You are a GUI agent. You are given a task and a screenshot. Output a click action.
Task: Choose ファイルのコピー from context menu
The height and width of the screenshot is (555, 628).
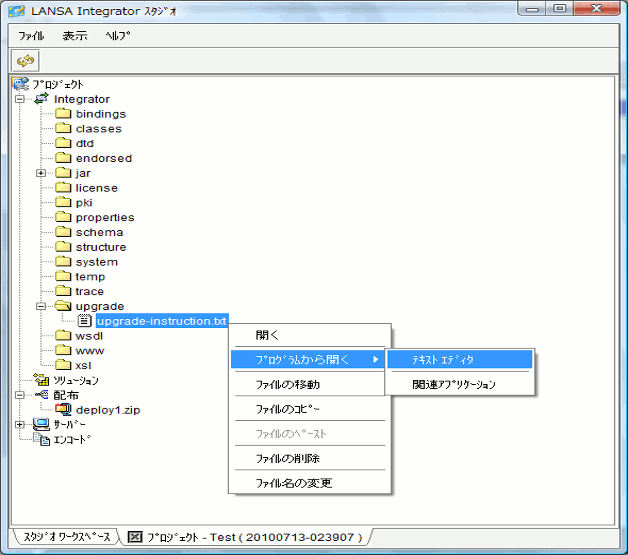point(310,409)
